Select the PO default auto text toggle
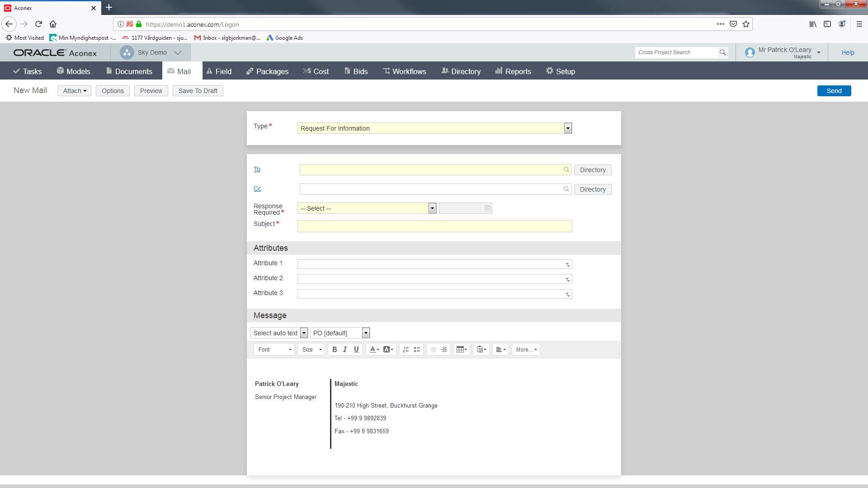 click(366, 333)
